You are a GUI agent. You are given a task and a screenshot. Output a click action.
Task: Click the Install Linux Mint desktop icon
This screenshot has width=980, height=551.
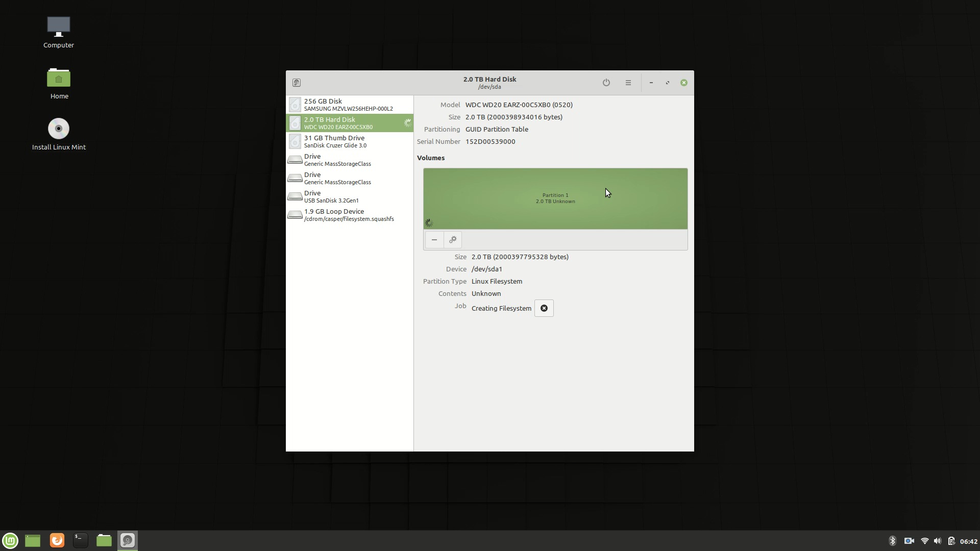[x=59, y=134]
